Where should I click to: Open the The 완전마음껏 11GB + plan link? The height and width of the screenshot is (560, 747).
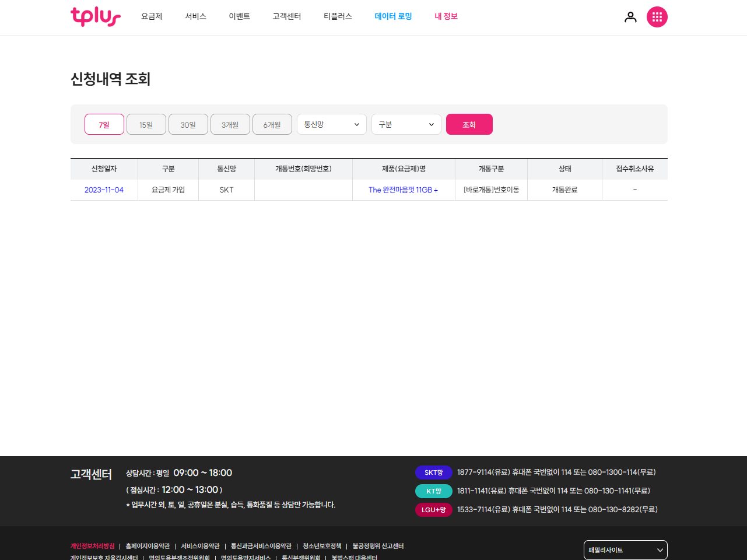[404, 190]
